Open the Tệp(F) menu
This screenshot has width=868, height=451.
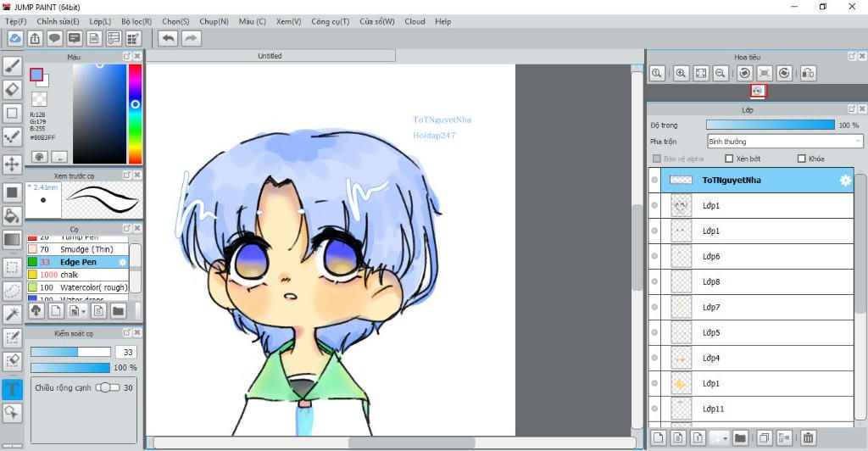coord(15,21)
